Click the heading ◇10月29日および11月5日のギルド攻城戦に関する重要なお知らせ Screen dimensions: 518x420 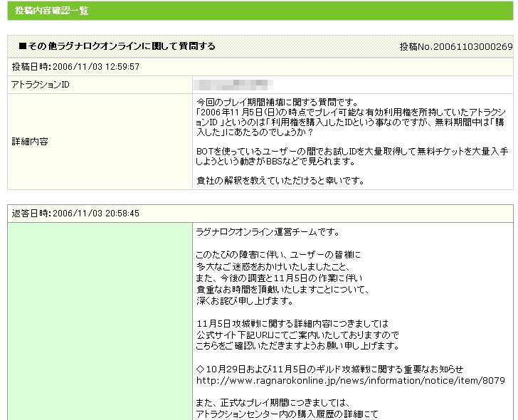(x=329, y=369)
